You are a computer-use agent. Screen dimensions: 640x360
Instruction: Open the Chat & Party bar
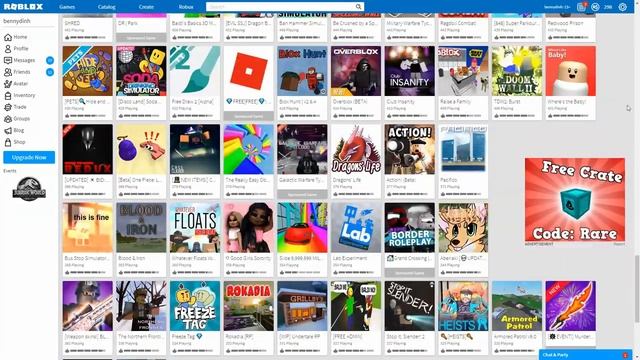584,355
